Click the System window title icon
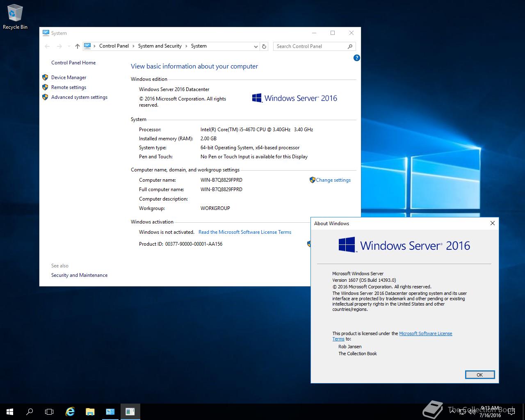 click(x=46, y=33)
